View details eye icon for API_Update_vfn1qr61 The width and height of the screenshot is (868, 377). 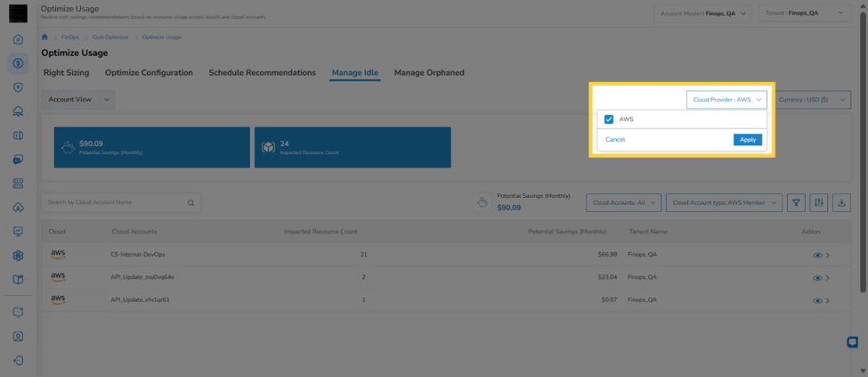[x=817, y=301]
